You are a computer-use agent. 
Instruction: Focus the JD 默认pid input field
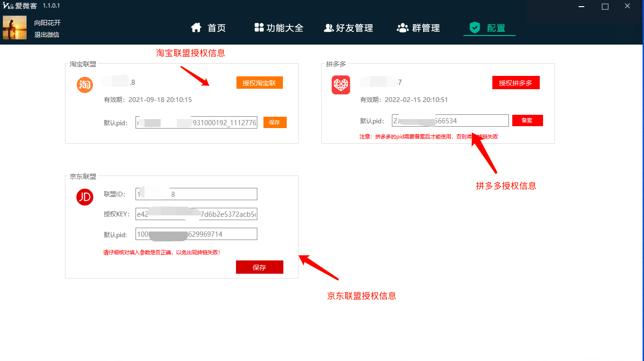coord(196,234)
